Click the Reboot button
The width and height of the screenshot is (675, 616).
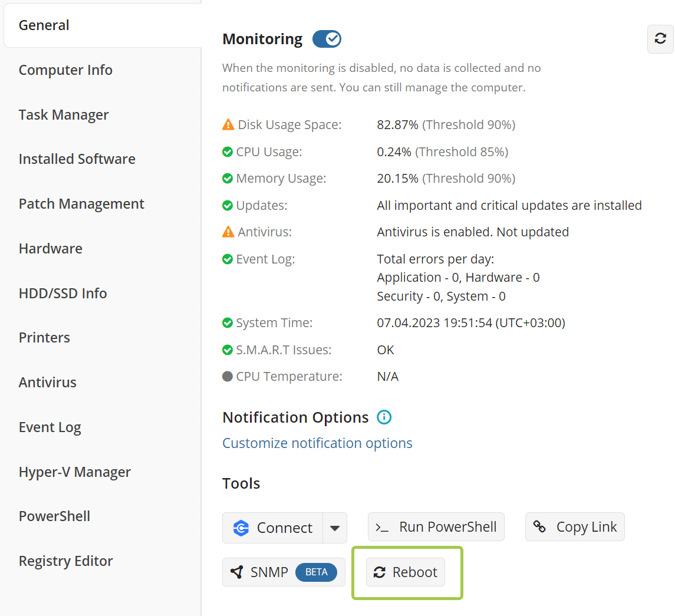click(406, 572)
